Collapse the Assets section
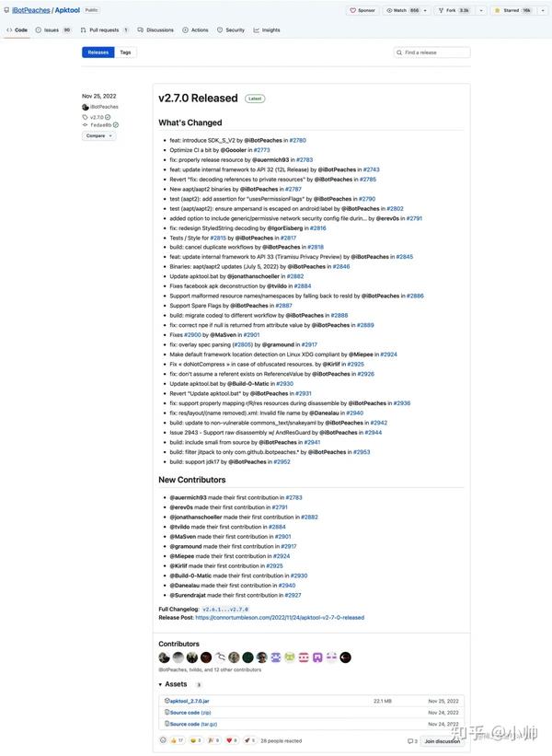The height and width of the screenshot is (756, 552). (172, 684)
